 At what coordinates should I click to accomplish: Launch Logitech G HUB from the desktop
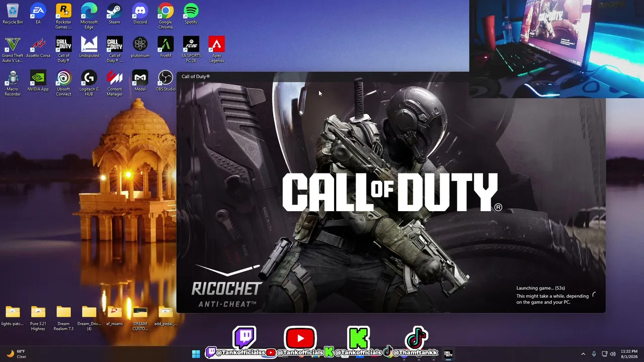pyautogui.click(x=89, y=83)
